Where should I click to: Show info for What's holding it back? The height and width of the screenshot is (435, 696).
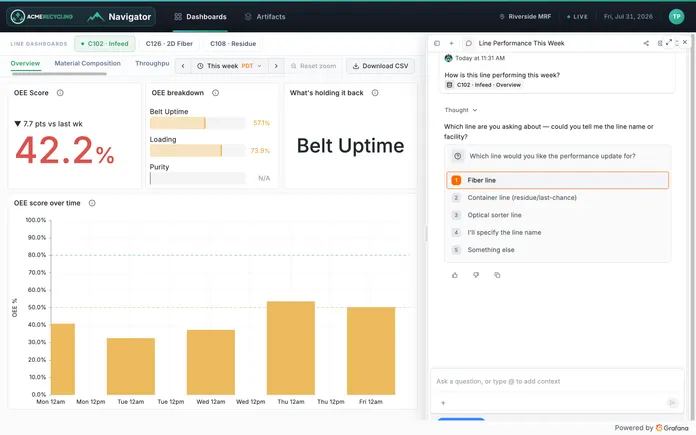pyautogui.click(x=375, y=93)
